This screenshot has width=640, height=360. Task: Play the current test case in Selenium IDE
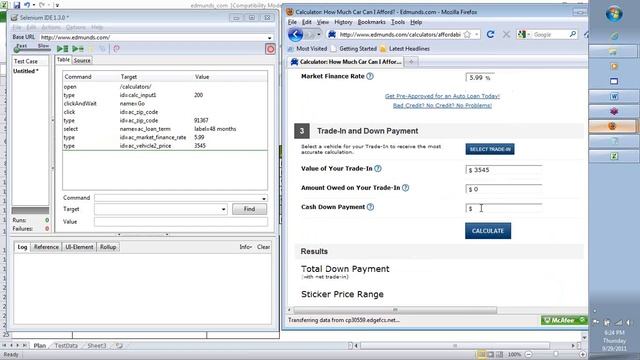(x=78, y=49)
